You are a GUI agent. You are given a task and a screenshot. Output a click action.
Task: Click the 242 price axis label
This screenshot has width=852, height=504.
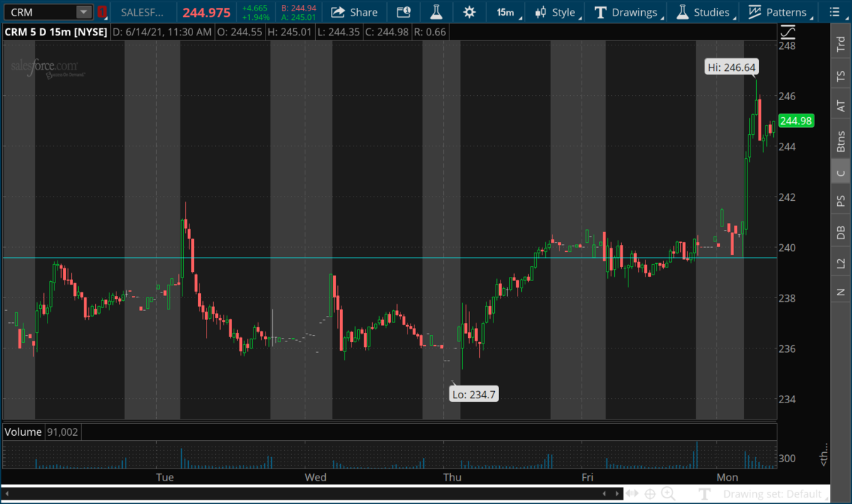[786, 197]
